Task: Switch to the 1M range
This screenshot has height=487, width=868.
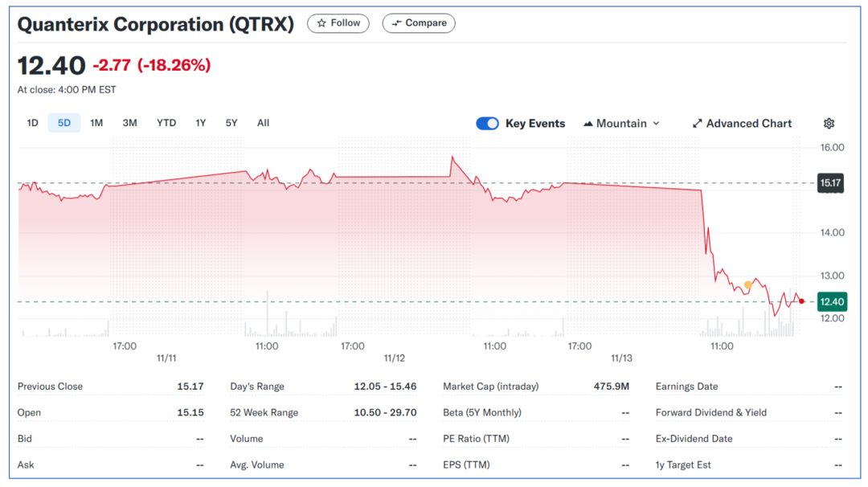Action: click(x=96, y=123)
